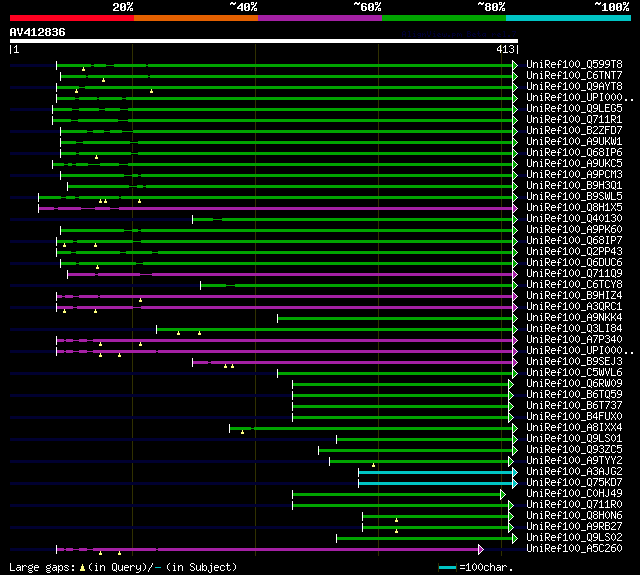Click the purple alignment bar of A5C260
Viewport: 640px width, 575px height.
267,550
